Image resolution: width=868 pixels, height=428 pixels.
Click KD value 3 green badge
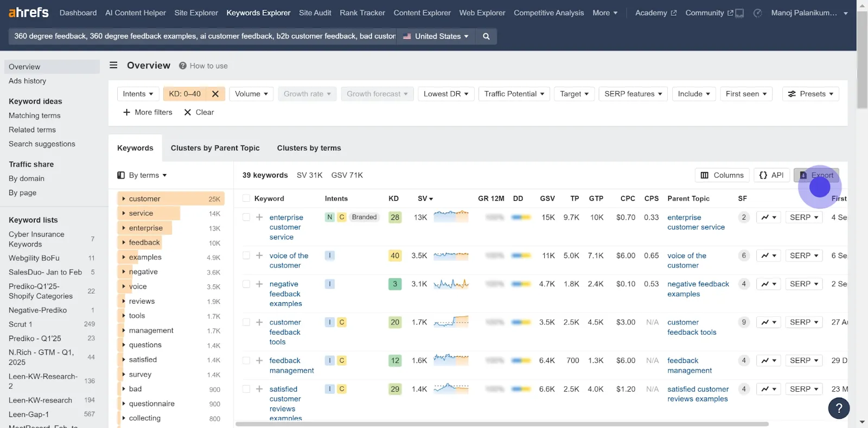[395, 284]
